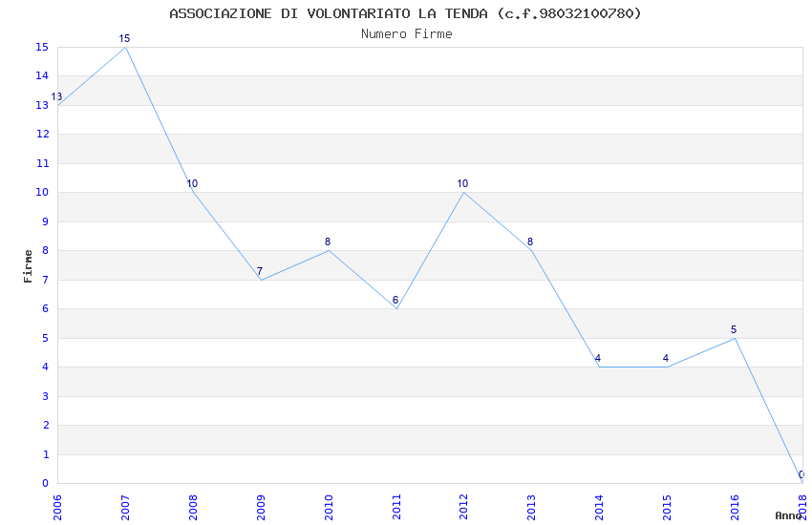Viewport: 812px width, 525px height.
Task: Click the Numero Firme subtitle
Action: 407,34
